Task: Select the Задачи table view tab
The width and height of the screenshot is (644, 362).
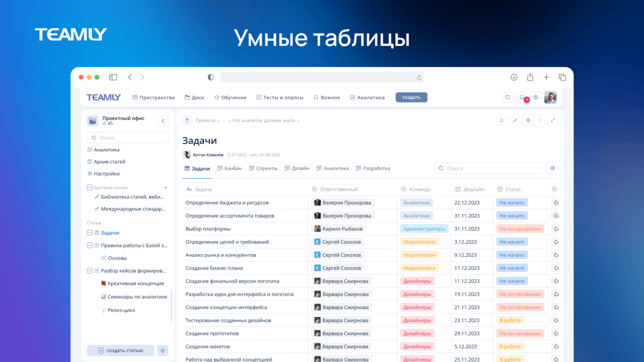Action: (197, 169)
